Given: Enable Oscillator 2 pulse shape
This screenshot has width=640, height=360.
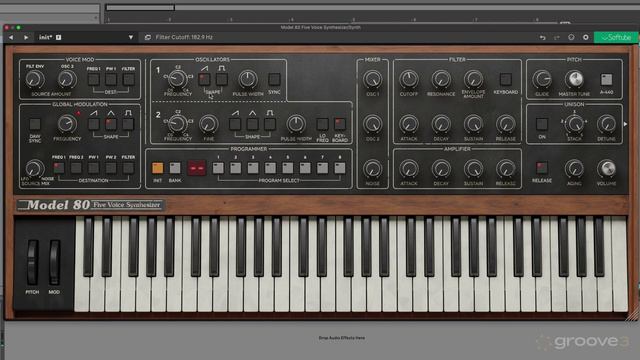Looking at the screenshot, I should point(270,124).
